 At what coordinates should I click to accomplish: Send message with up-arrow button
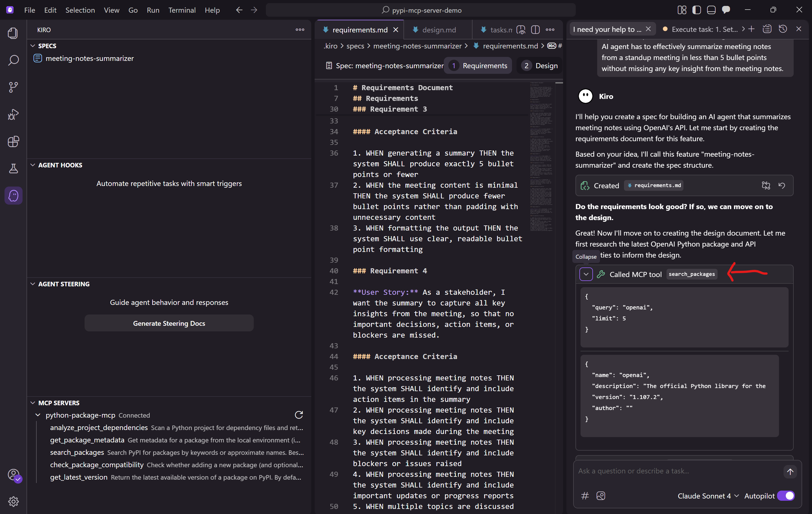point(790,471)
